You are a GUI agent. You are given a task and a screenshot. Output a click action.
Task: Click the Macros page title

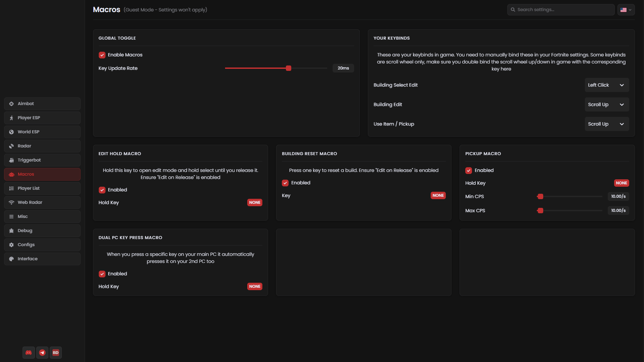106,10
